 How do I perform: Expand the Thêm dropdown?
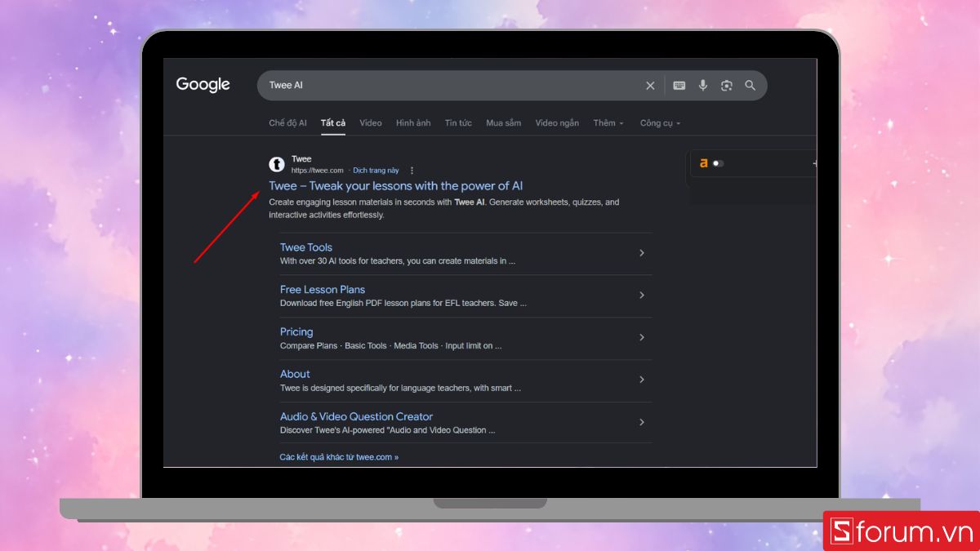tap(608, 123)
